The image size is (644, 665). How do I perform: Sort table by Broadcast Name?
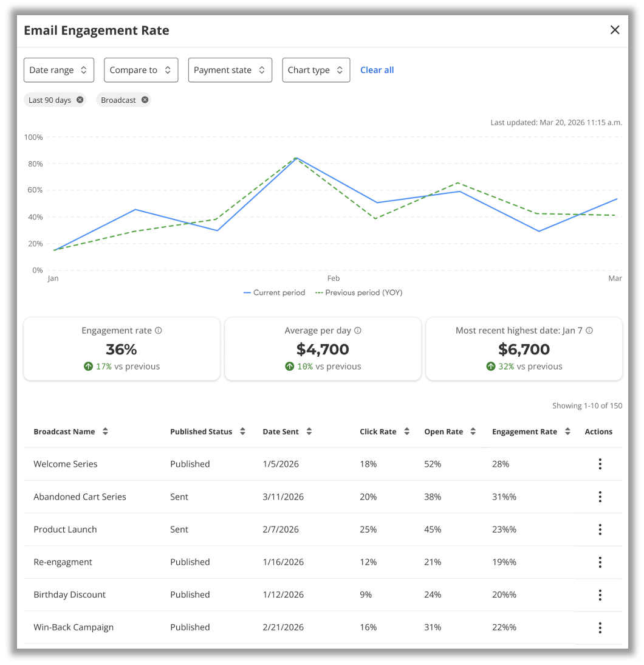tap(105, 432)
